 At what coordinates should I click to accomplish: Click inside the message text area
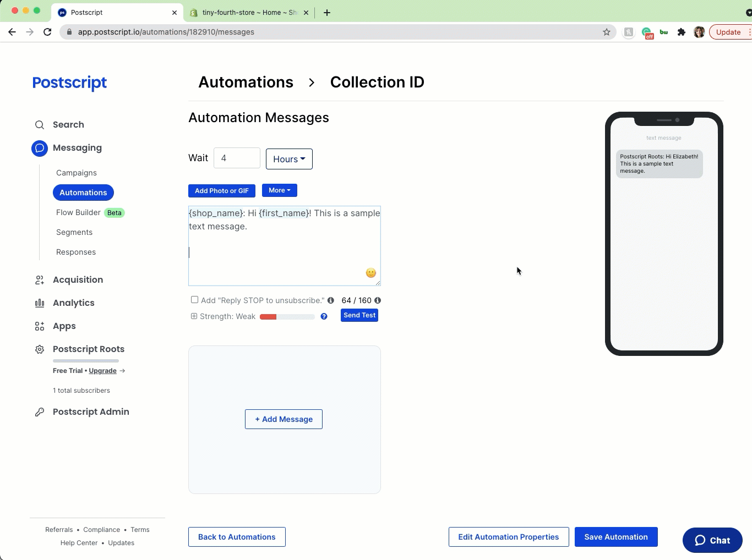point(285,246)
